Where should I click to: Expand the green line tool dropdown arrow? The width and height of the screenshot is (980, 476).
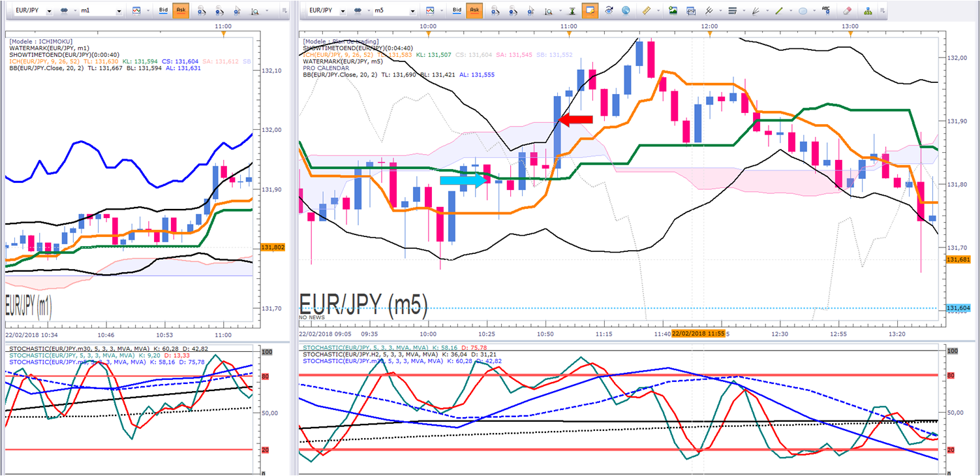789,11
